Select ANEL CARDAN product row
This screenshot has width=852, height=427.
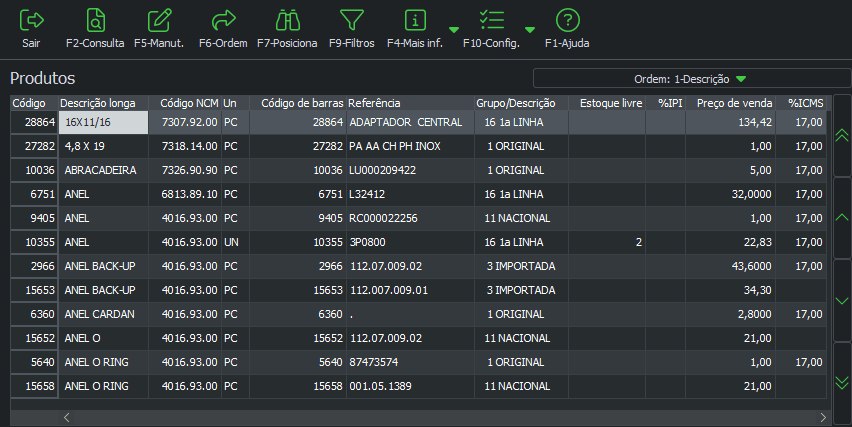tap(418, 314)
